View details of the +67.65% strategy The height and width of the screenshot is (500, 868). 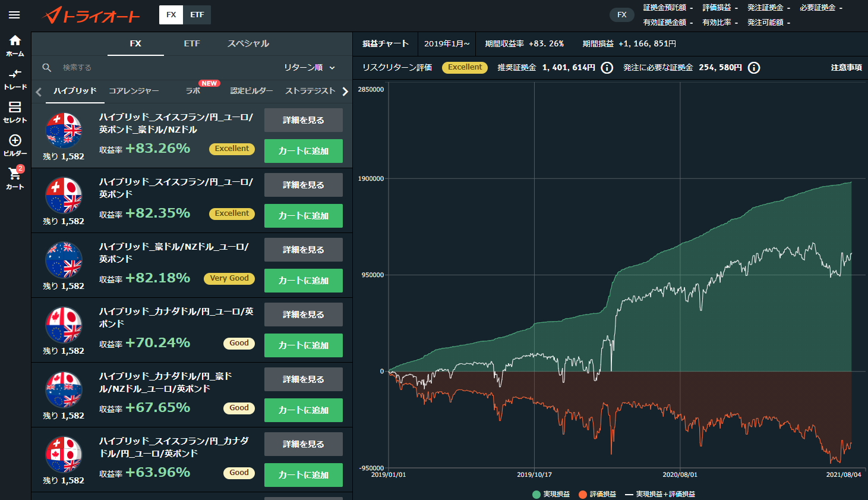[304, 379]
